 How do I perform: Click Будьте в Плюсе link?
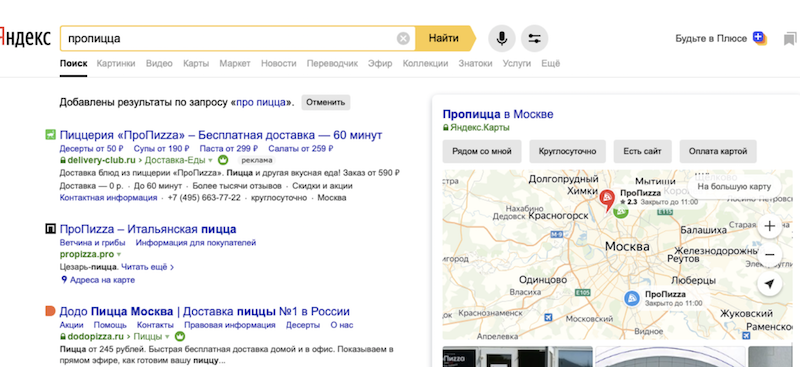pos(711,38)
